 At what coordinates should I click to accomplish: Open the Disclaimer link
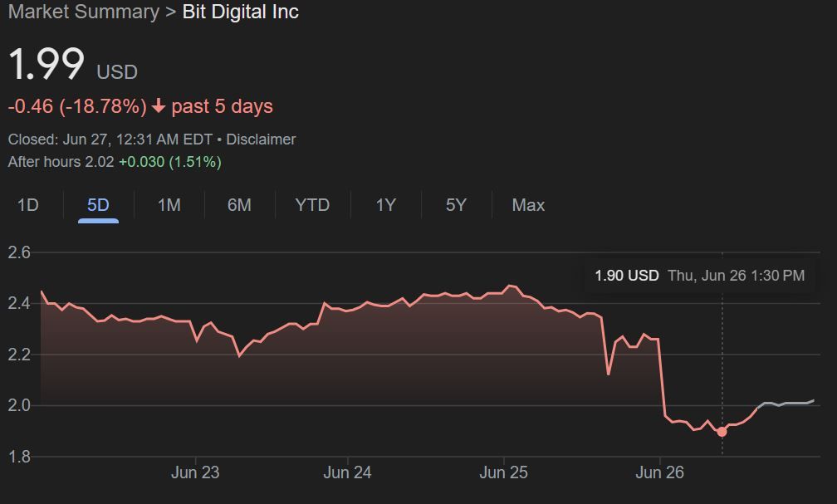click(261, 139)
